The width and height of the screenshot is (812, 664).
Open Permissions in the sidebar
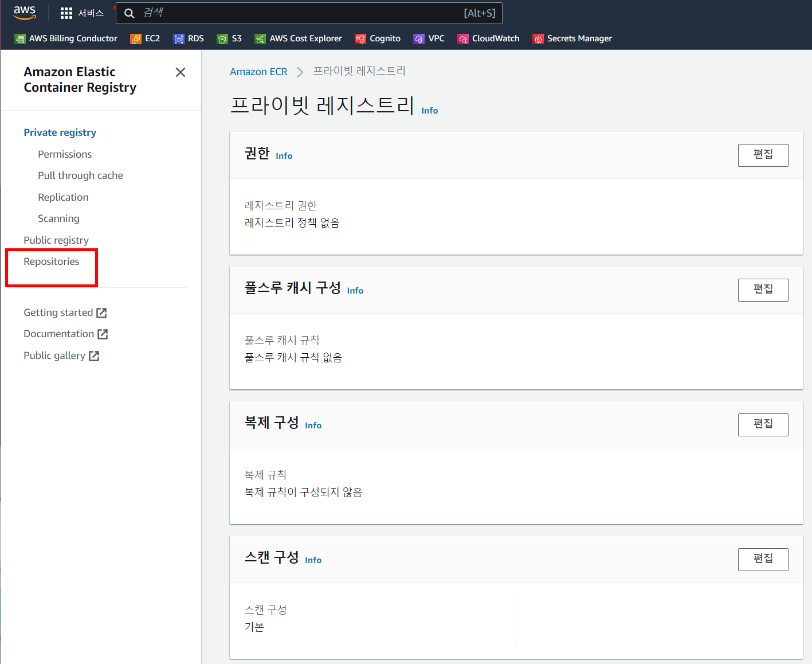point(65,154)
